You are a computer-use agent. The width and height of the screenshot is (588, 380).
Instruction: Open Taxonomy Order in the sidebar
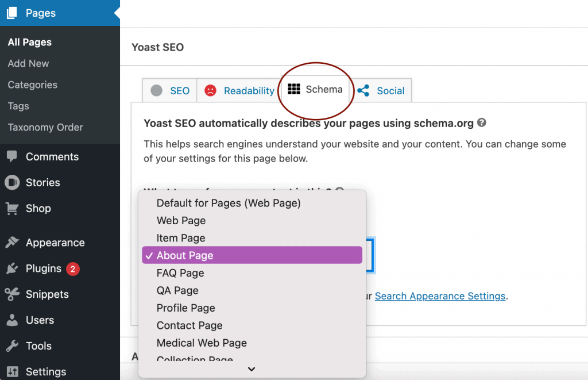coord(45,127)
